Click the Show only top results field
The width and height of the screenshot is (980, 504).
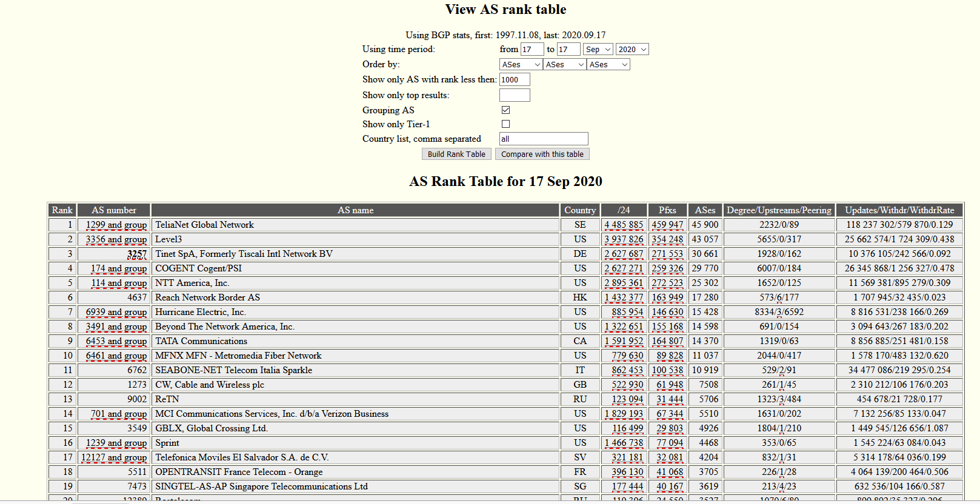coord(515,95)
